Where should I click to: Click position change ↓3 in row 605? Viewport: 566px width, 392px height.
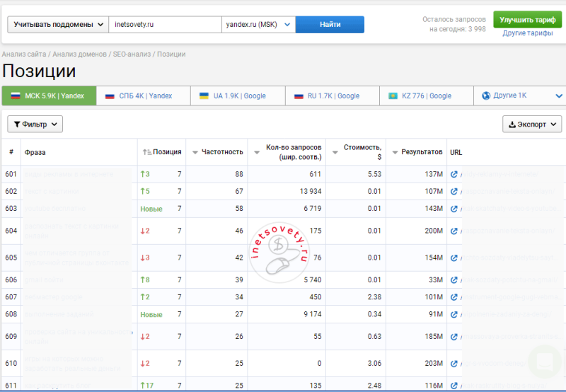[145, 258]
